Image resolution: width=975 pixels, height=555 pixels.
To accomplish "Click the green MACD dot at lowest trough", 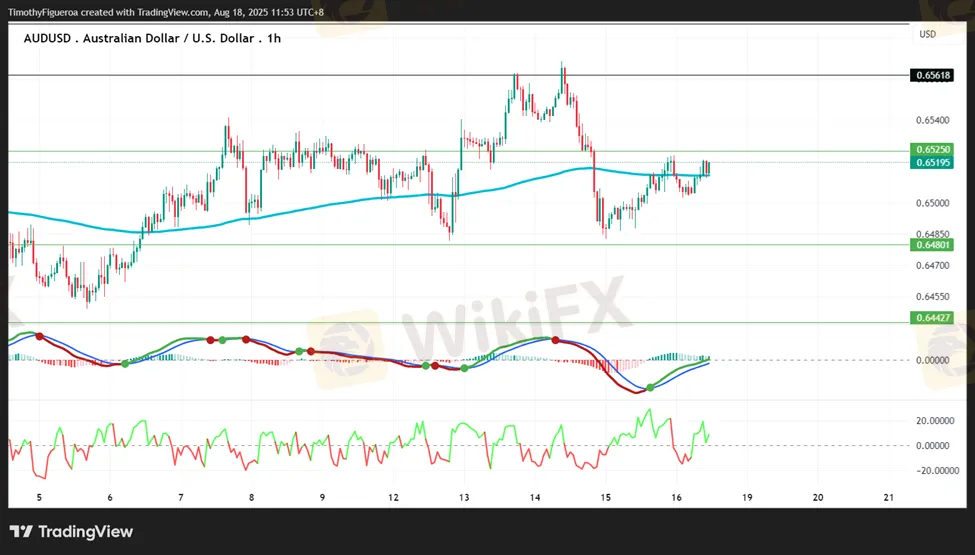I will pos(650,387).
